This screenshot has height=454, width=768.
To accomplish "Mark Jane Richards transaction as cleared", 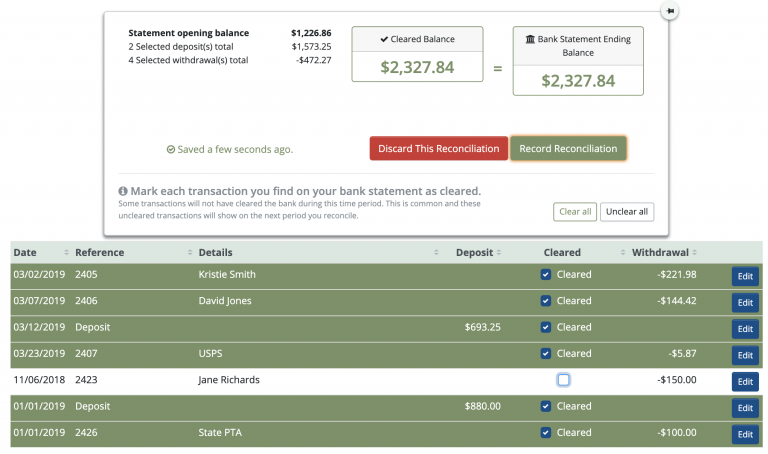I will [564, 380].
